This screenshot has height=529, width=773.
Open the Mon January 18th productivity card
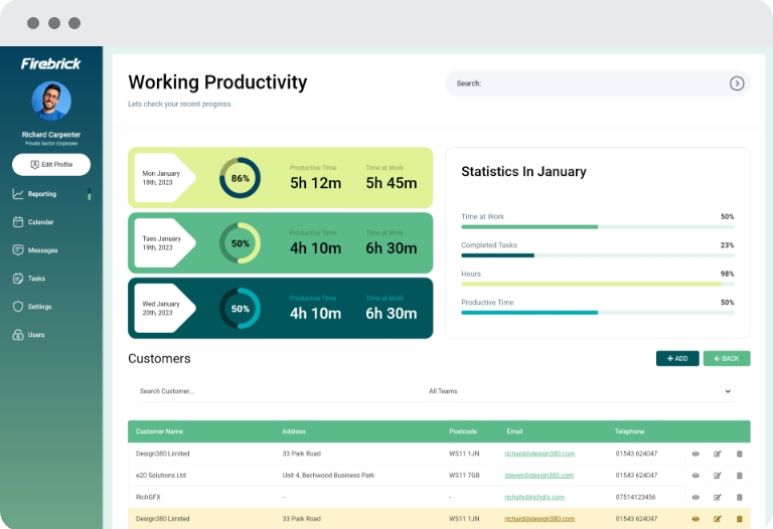click(280, 178)
